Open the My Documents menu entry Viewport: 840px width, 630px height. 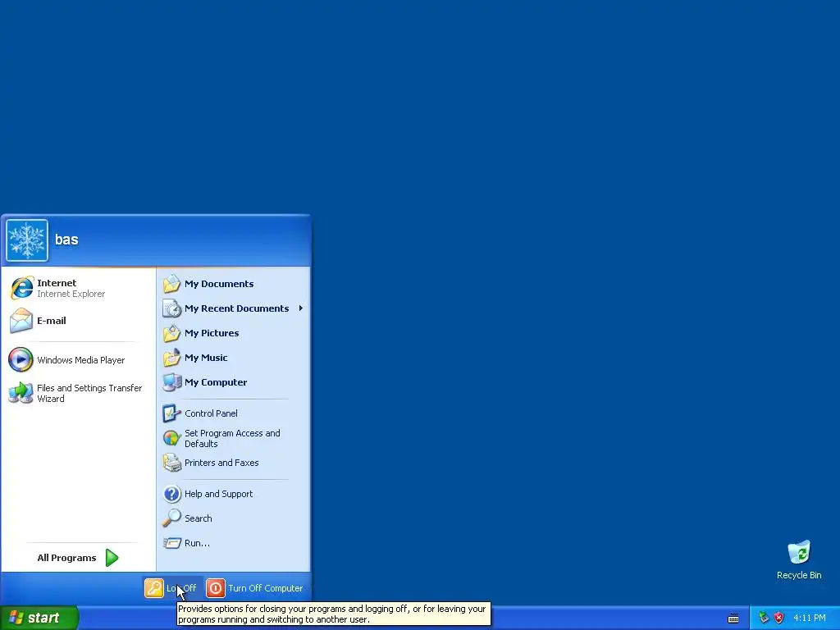[x=234, y=284]
